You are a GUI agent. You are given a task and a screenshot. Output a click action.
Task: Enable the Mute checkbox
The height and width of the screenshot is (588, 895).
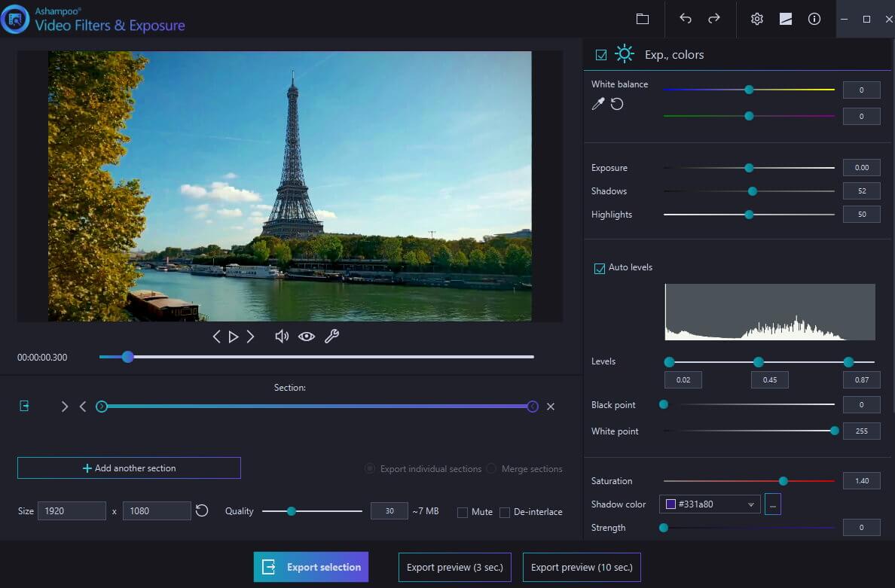pyautogui.click(x=463, y=512)
